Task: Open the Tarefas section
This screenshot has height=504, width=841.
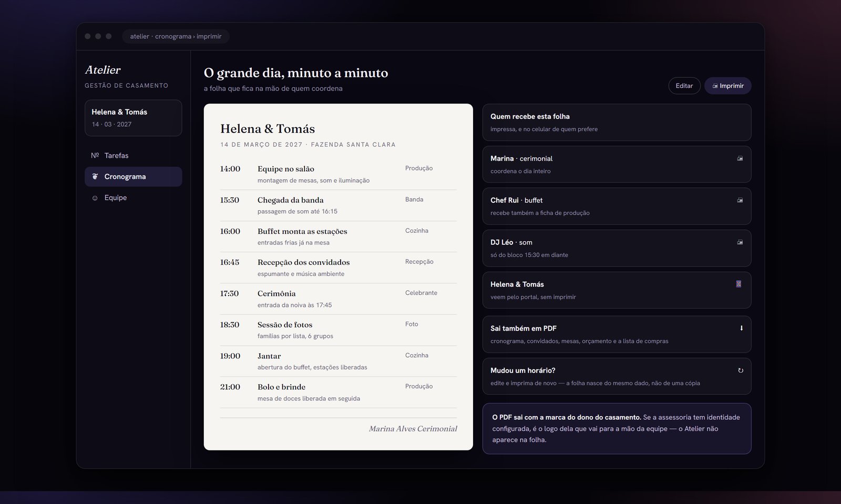Action: 134,156
